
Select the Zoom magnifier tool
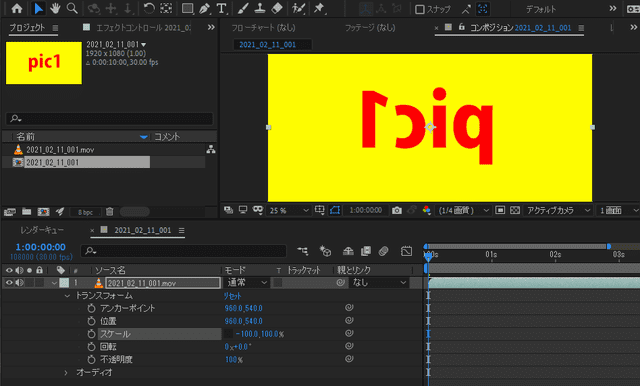(x=72, y=9)
